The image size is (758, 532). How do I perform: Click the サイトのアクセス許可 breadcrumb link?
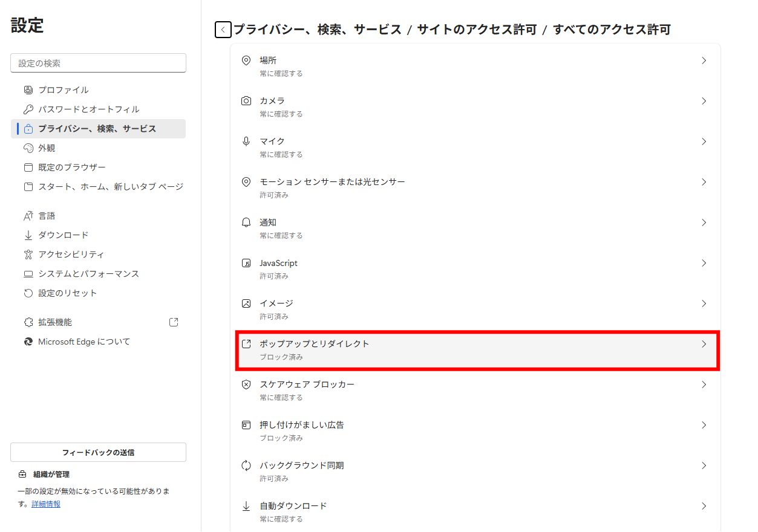click(x=477, y=29)
